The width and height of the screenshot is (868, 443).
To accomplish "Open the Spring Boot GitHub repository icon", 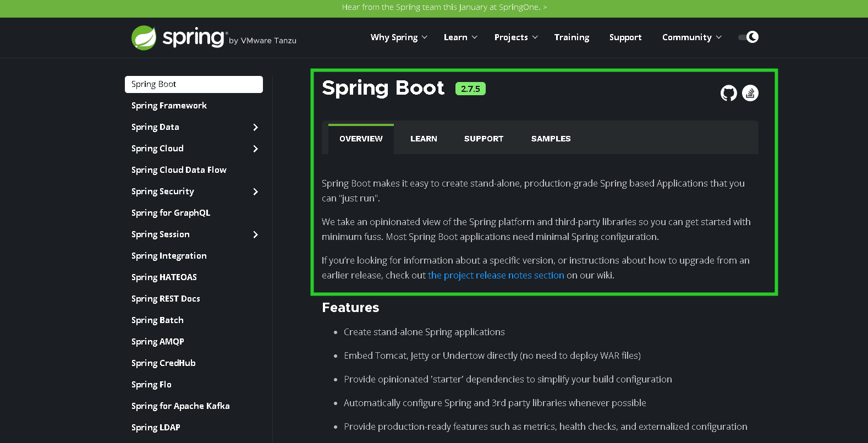I will [729, 93].
